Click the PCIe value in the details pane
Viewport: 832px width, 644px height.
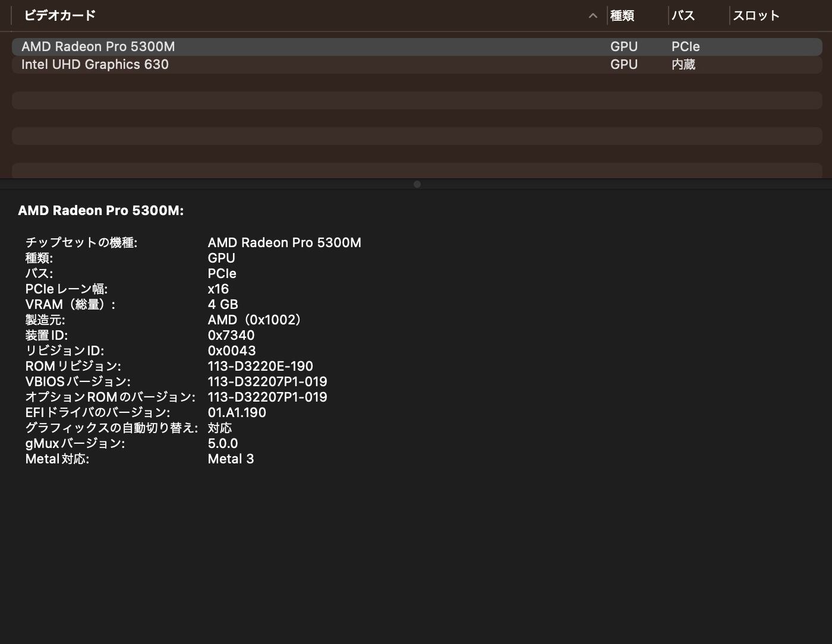point(222,274)
